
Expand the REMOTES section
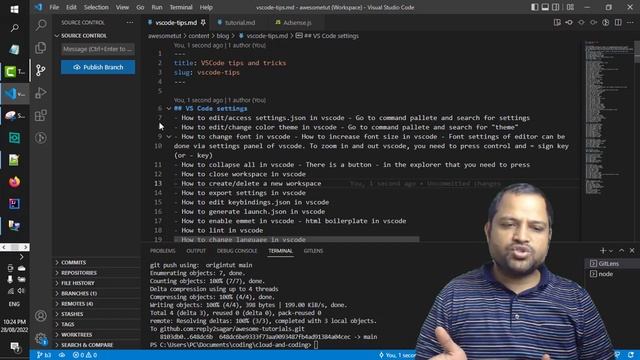[97, 304]
